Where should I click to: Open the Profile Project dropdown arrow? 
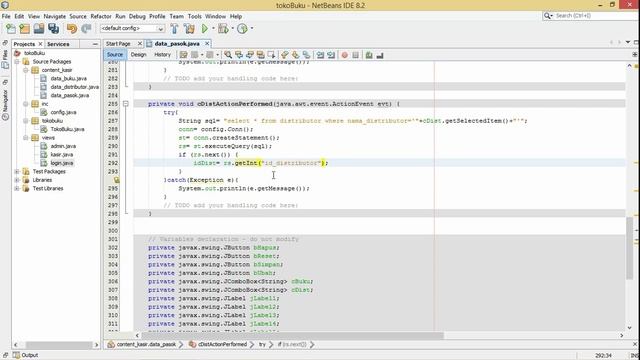tap(251, 29)
